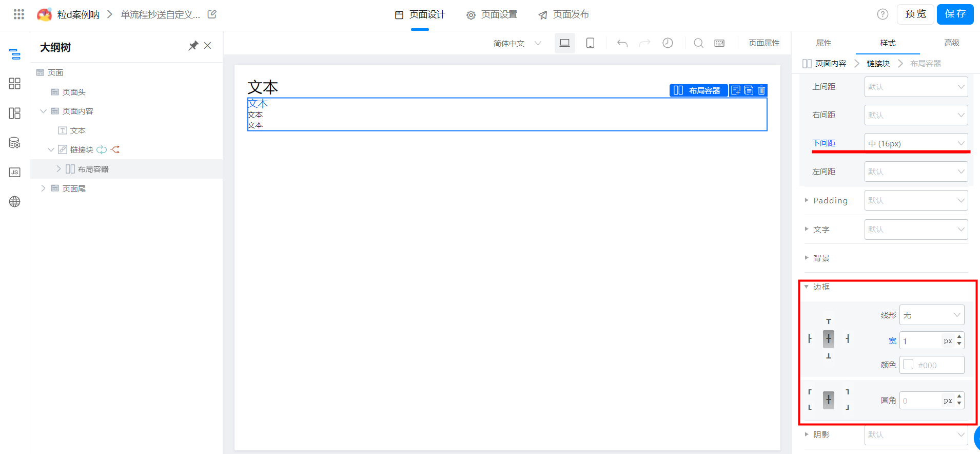
Task: Switch to mobile preview mode
Action: click(591, 43)
